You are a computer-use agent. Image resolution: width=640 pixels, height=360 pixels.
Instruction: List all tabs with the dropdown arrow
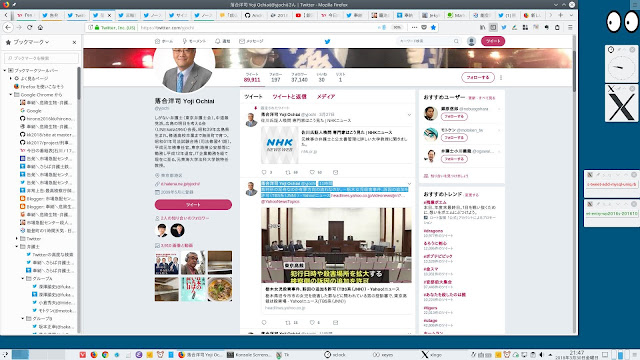tap(571, 15)
